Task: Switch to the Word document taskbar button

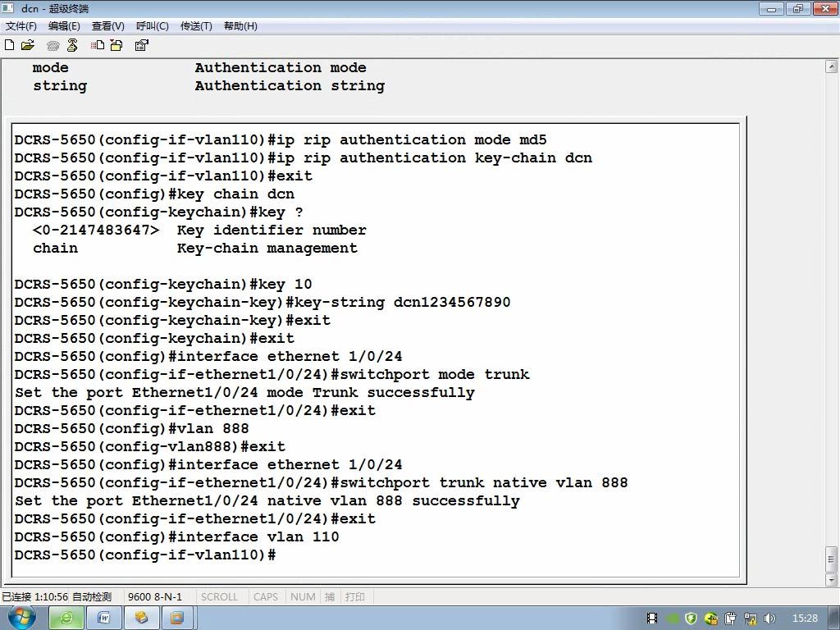Action: point(104,619)
